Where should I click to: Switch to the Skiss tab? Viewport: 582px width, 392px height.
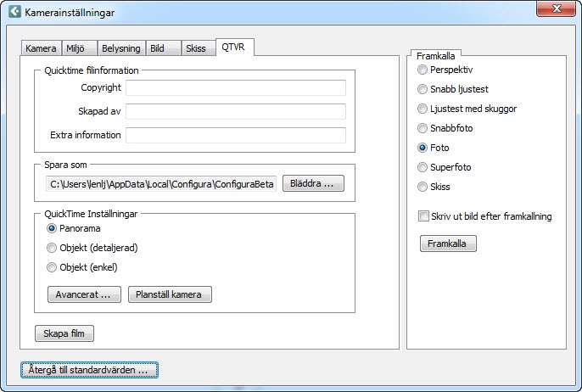coord(195,48)
